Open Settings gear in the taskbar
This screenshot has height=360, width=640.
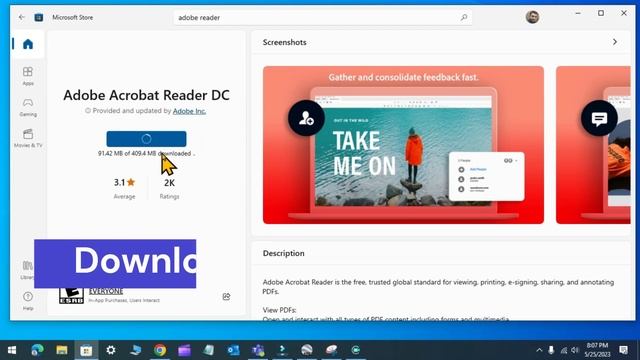111,350
